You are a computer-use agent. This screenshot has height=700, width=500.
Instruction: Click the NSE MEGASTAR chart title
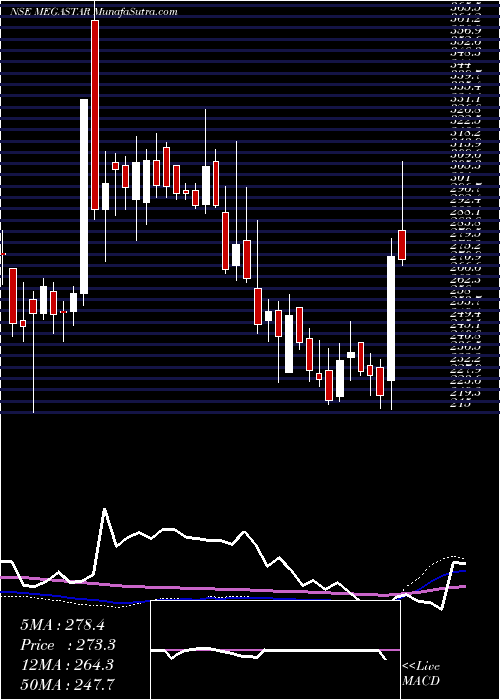click(52, 12)
